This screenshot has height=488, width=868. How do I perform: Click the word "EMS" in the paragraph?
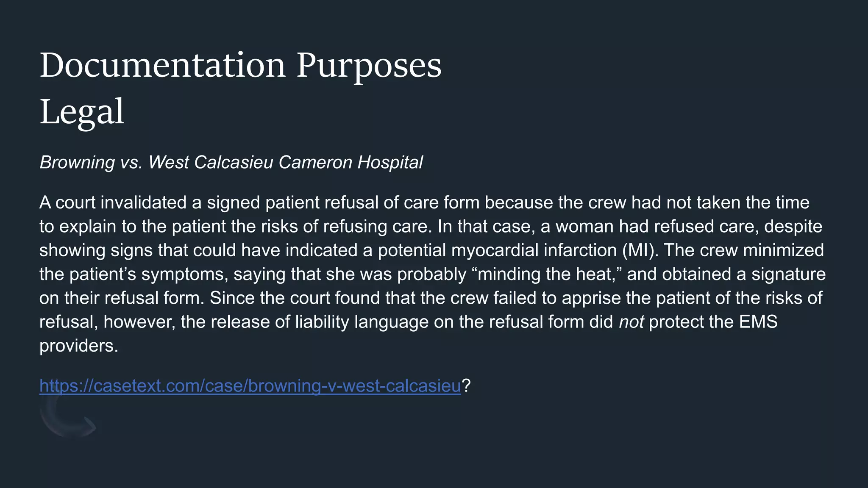tap(758, 322)
